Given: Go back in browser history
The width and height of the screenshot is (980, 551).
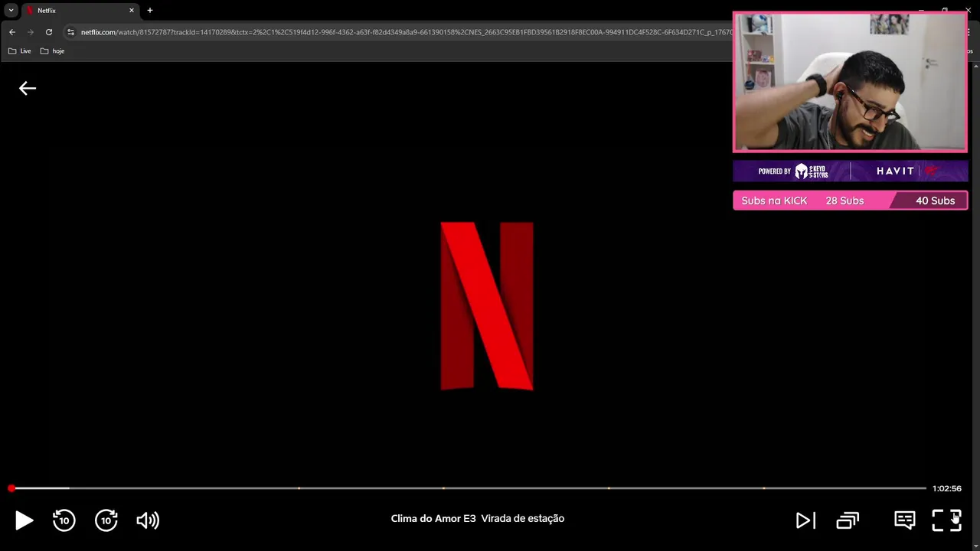Looking at the screenshot, I should (12, 32).
